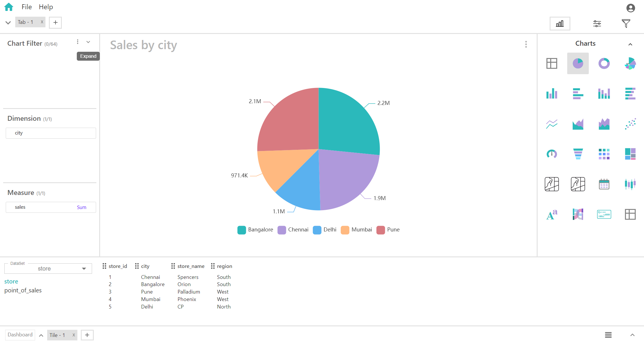The height and width of the screenshot is (343, 644).
Task: Click the home icon
Action: (9, 7)
